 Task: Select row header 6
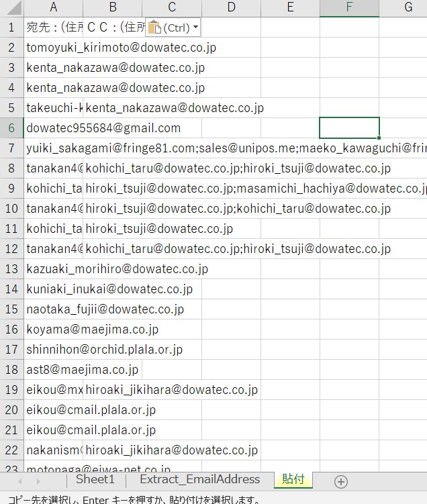[11, 128]
